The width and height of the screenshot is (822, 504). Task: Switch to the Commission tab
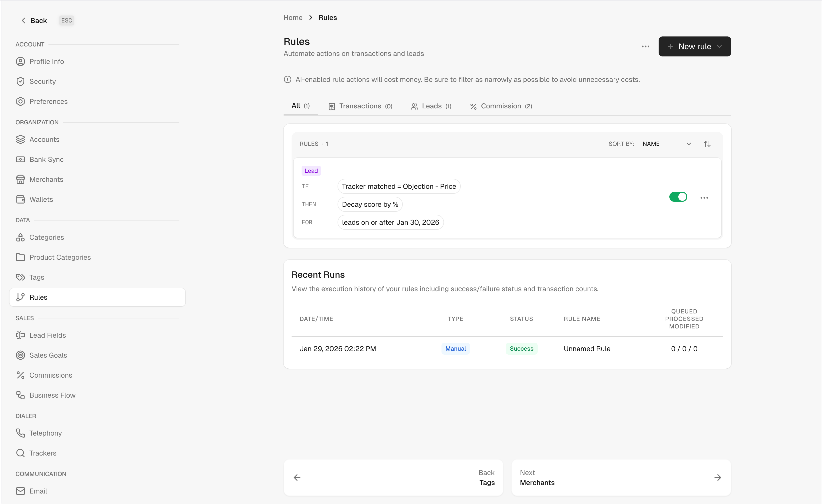coord(501,106)
